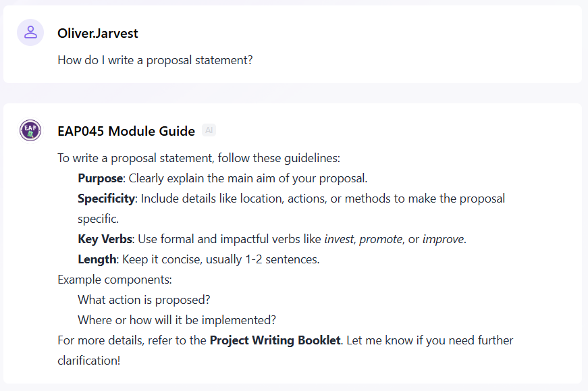Click the bold "Specificity" heading
Screen dimensions: 588x391
point(106,199)
